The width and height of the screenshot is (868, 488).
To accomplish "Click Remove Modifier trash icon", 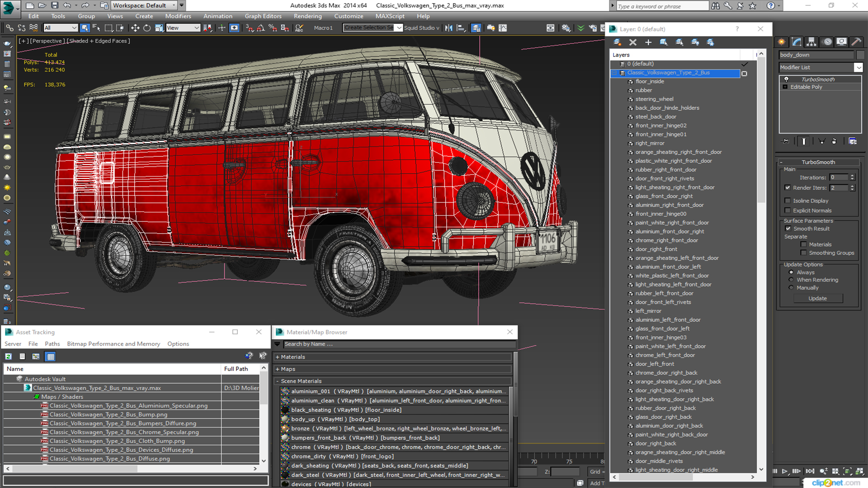I will 834,141.
